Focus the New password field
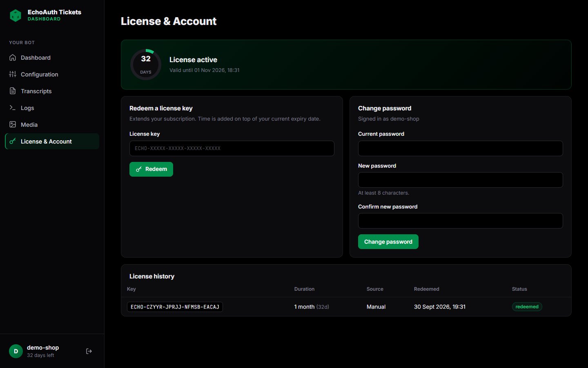Image resolution: width=588 pixels, height=368 pixels. (x=461, y=180)
